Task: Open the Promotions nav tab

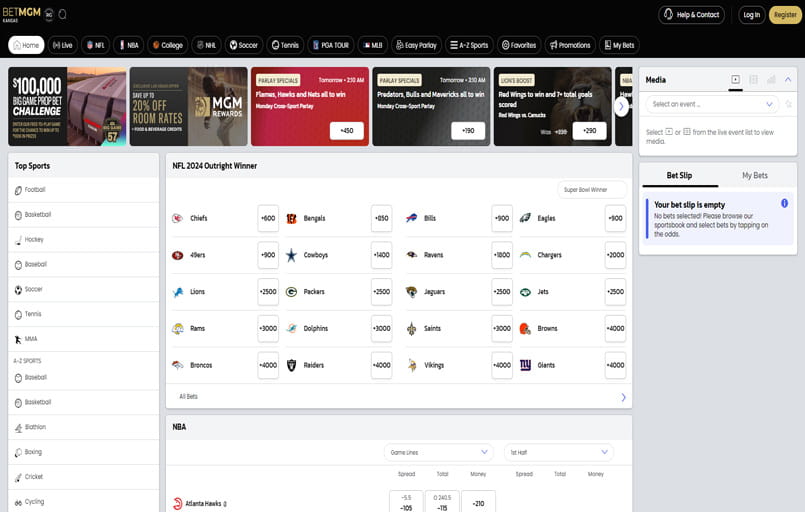Action: point(570,45)
